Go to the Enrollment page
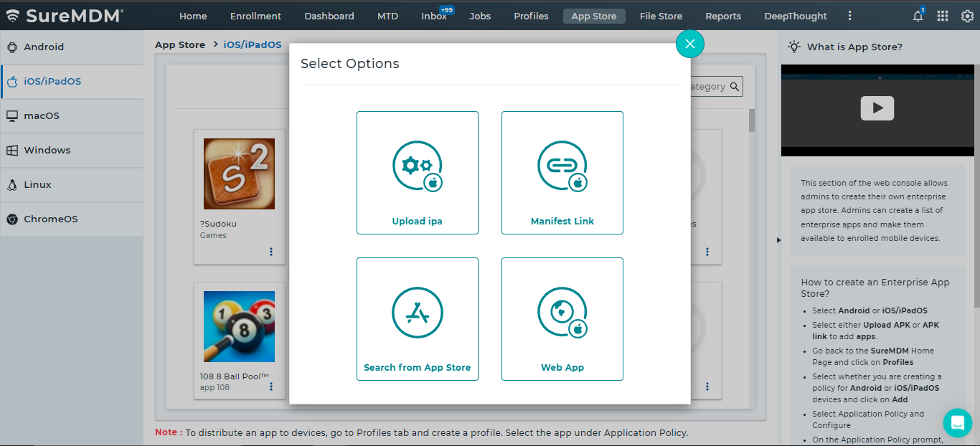980x446 pixels. click(255, 16)
